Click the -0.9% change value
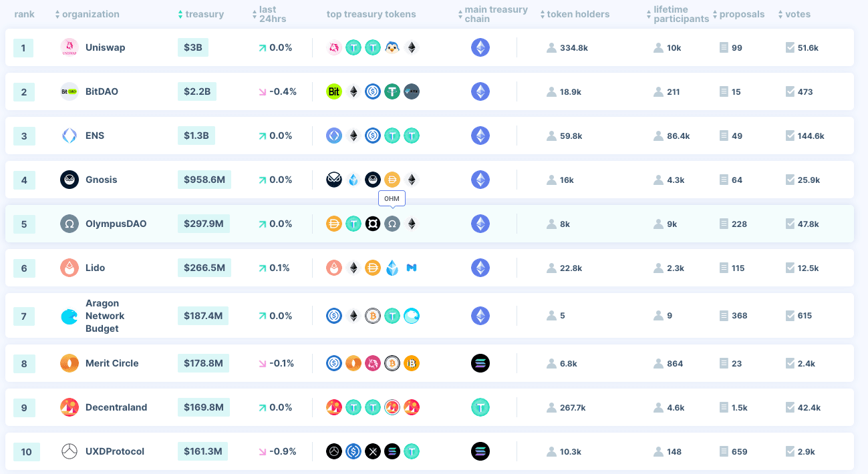The image size is (868, 474). pyautogui.click(x=283, y=451)
